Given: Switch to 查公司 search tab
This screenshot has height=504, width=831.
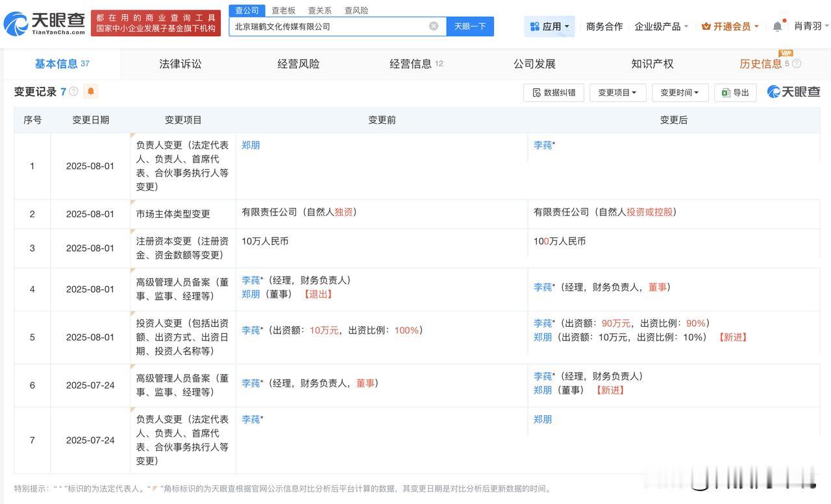Looking at the screenshot, I should click(247, 10).
